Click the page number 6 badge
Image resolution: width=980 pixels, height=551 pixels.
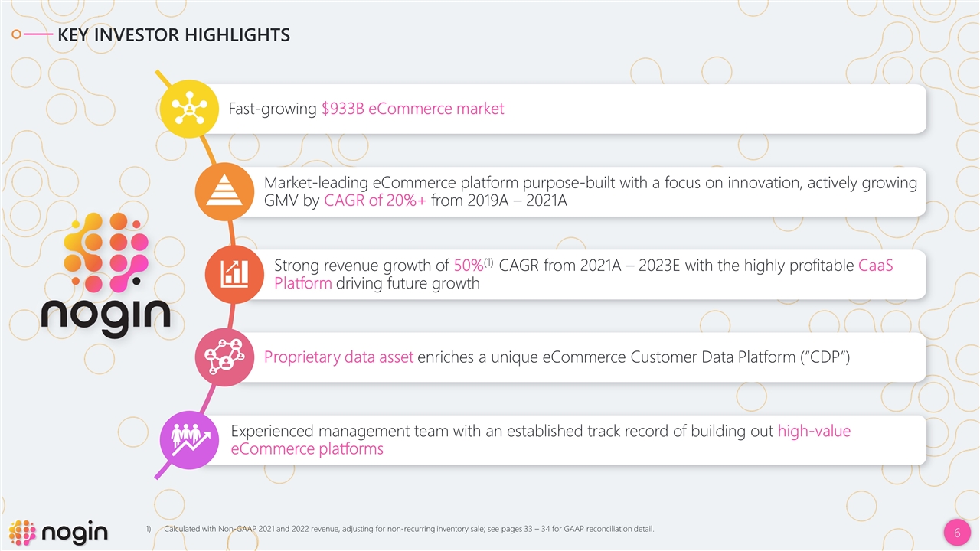coord(956,533)
